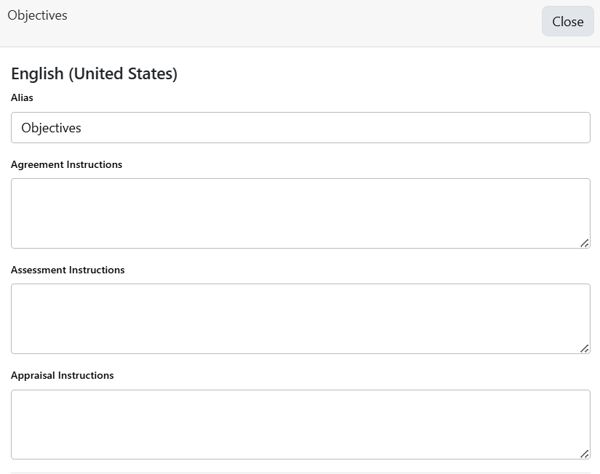Focus the Assessment Instructions text area
Image resolution: width=600 pixels, height=474 pixels.
[300, 318]
